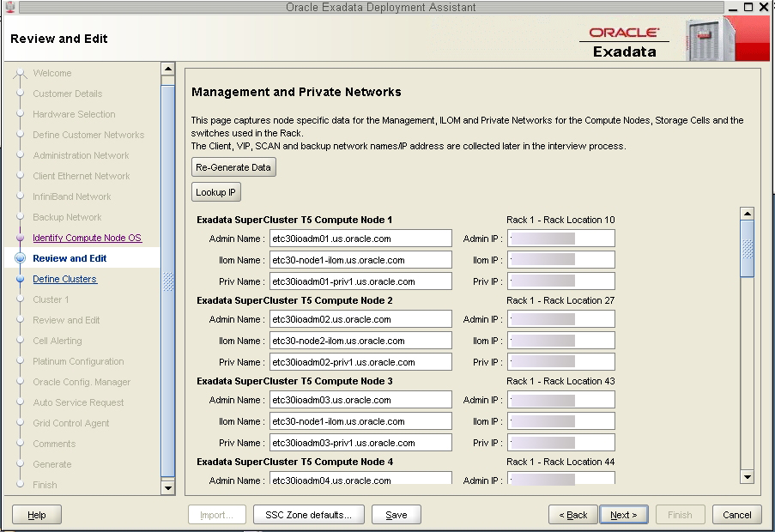
Task: Click the sidebar scrollbar thumb
Action: tap(168, 281)
